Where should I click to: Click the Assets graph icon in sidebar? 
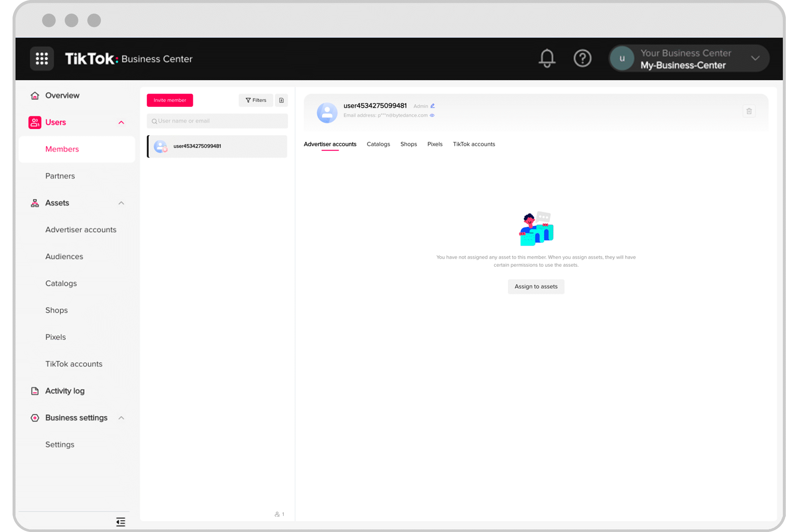pos(35,202)
